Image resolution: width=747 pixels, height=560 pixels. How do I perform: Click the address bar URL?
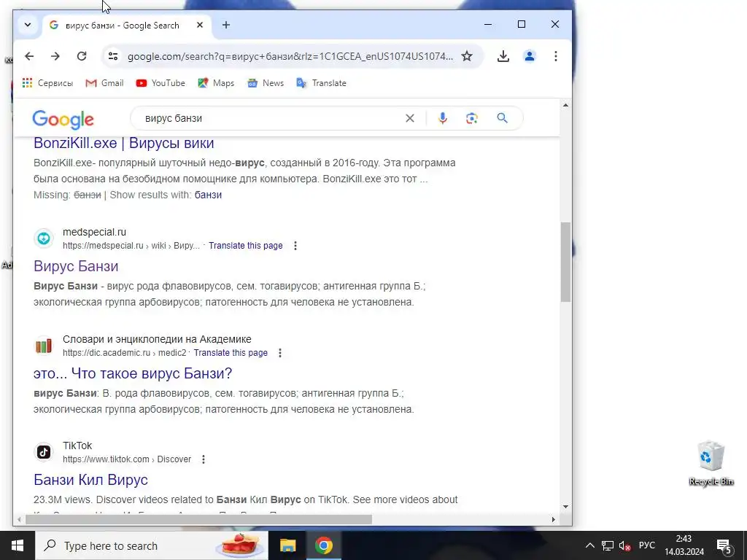click(290, 56)
